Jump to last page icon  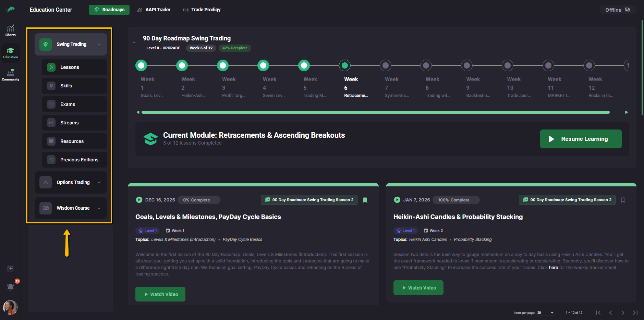tap(635, 312)
